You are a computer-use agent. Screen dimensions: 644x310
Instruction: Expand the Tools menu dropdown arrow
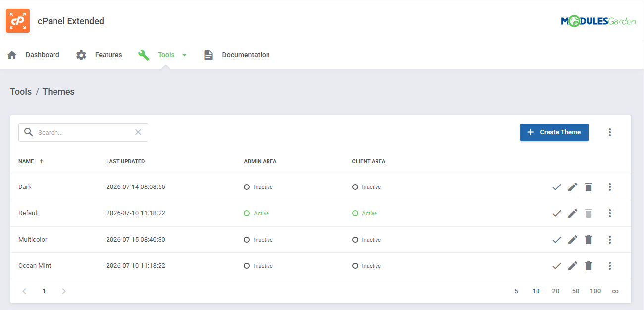[184, 55]
